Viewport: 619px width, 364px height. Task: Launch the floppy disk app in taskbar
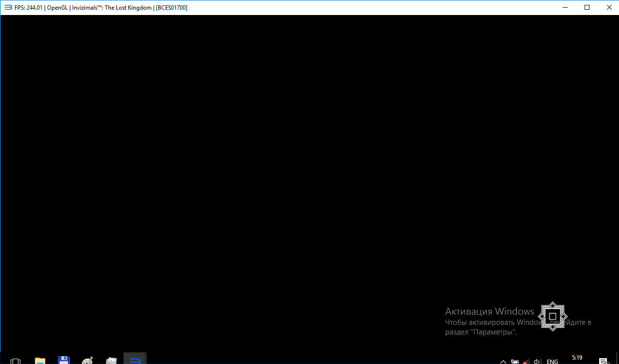(63, 361)
